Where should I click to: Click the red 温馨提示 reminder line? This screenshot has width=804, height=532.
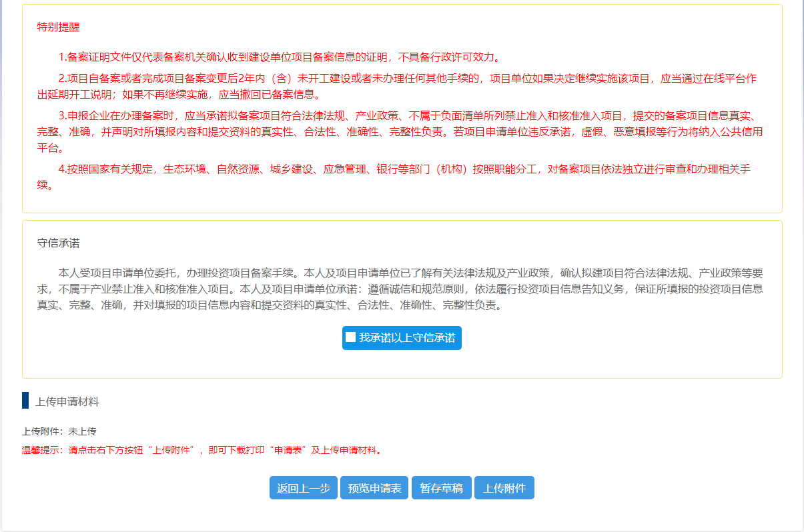coord(133,449)
